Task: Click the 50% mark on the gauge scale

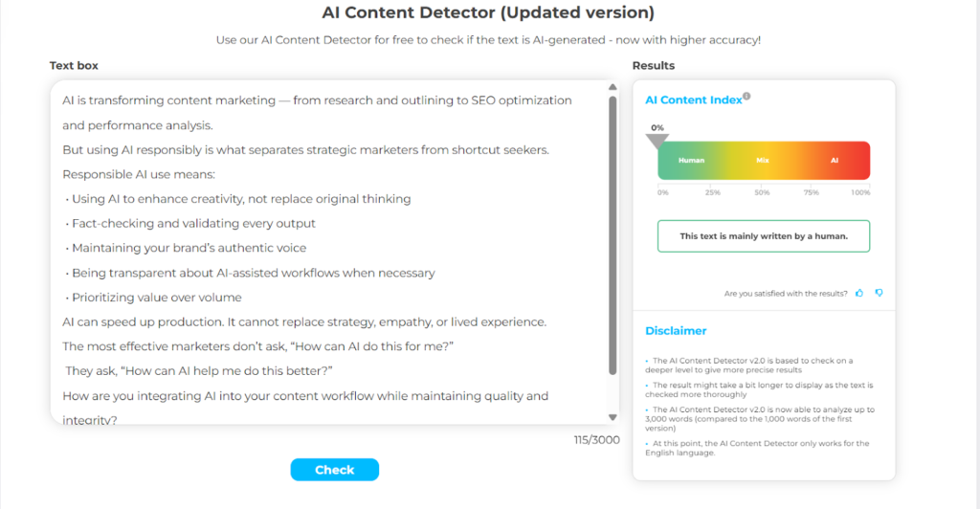Action: pos(762,192)
